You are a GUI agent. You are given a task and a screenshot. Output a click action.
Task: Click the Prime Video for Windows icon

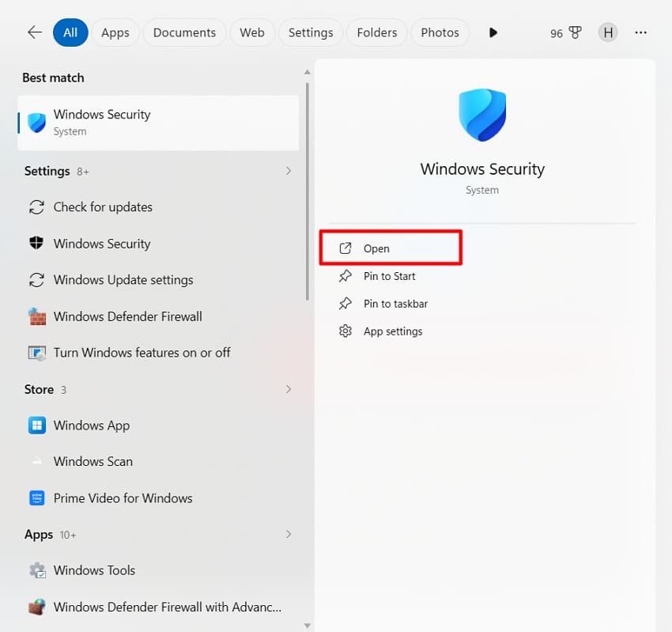(x=37, y=498)
